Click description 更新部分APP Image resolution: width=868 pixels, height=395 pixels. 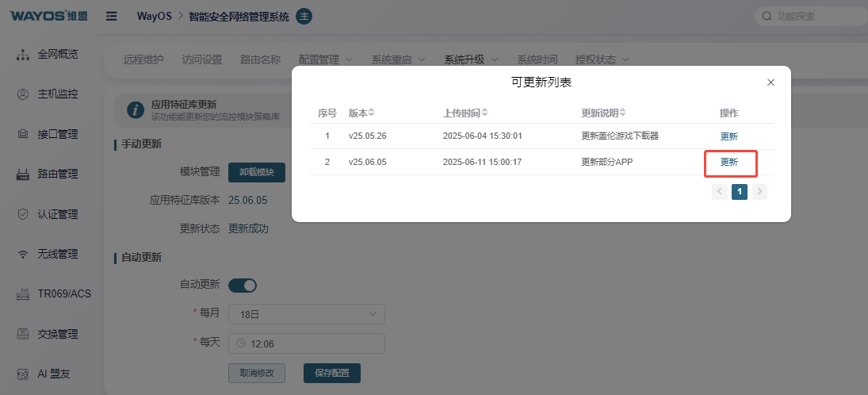click(607, 162)
